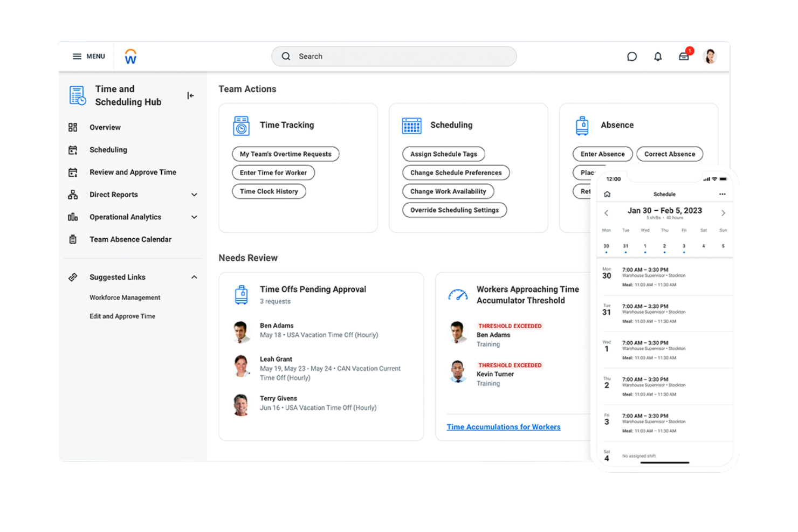
Task: Open the inbox tasks icon with badge
Action: 684,56
